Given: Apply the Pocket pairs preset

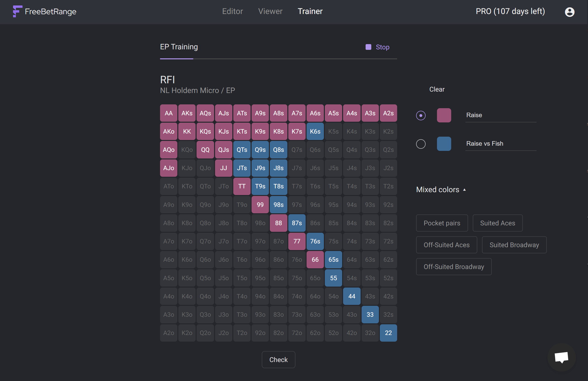Looking at the screenshot, I should coord(442,223).
